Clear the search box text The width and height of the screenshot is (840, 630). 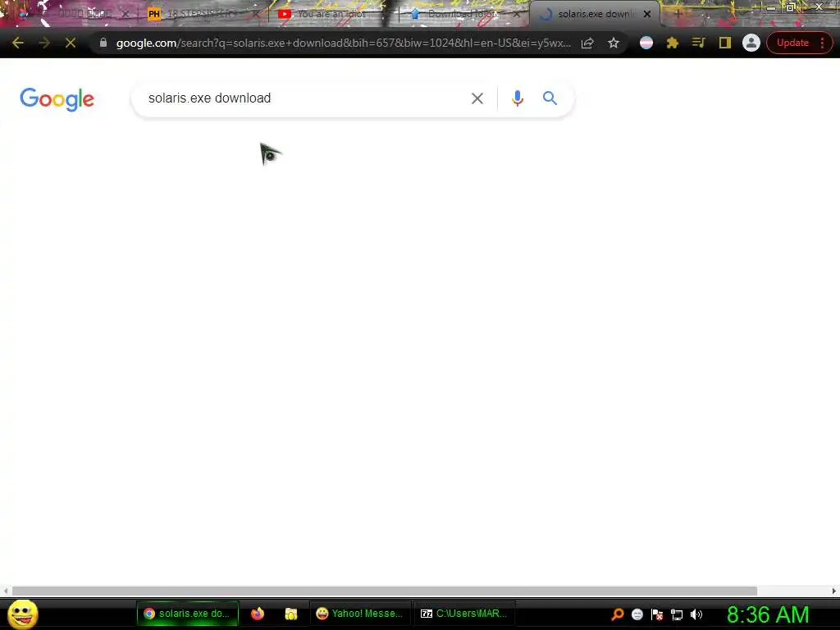tap(477, 98)
